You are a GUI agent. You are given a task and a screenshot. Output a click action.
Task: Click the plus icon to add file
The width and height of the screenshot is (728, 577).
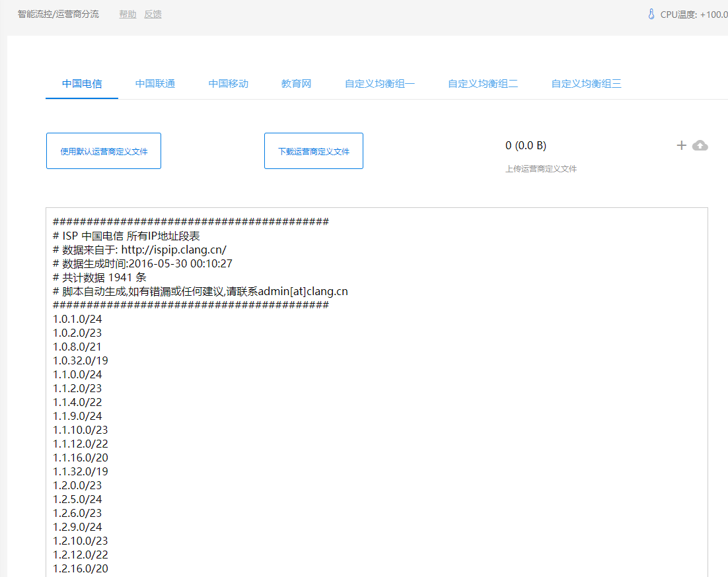tap(681, 145)
